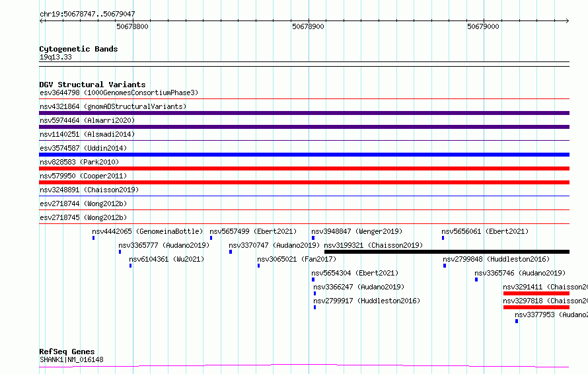Open nsv3199321 (Chaisson2019) label
The image size is (588, 374).
[x=373, y=245]
